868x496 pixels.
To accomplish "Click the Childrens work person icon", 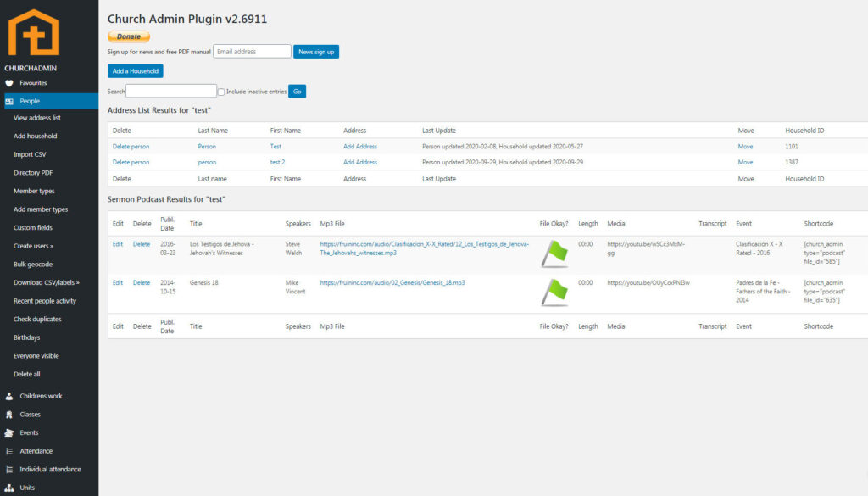I will [9, 396].
